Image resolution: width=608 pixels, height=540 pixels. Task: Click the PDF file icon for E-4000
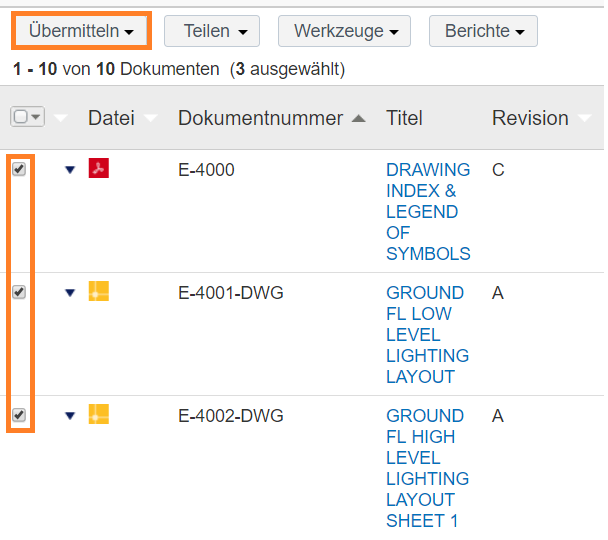[x=98, y=168]
